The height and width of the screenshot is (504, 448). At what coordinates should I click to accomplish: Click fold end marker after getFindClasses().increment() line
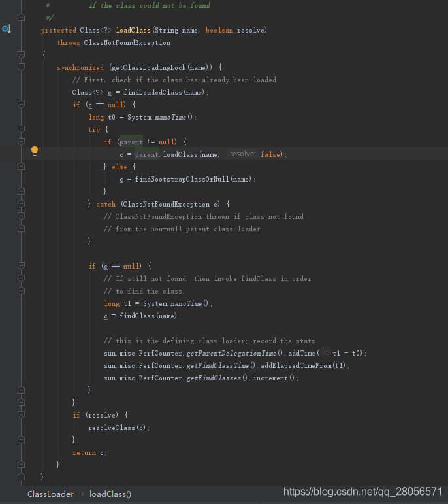pos(21,390)
